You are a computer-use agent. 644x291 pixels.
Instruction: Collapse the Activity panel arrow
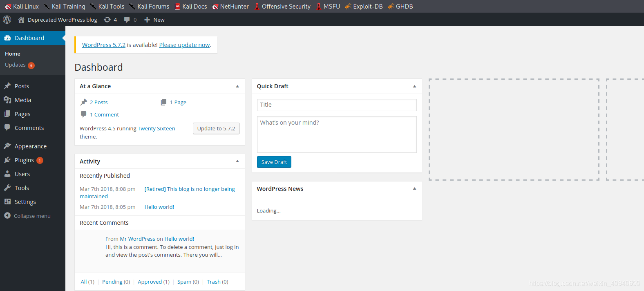(x=237, y=161)
